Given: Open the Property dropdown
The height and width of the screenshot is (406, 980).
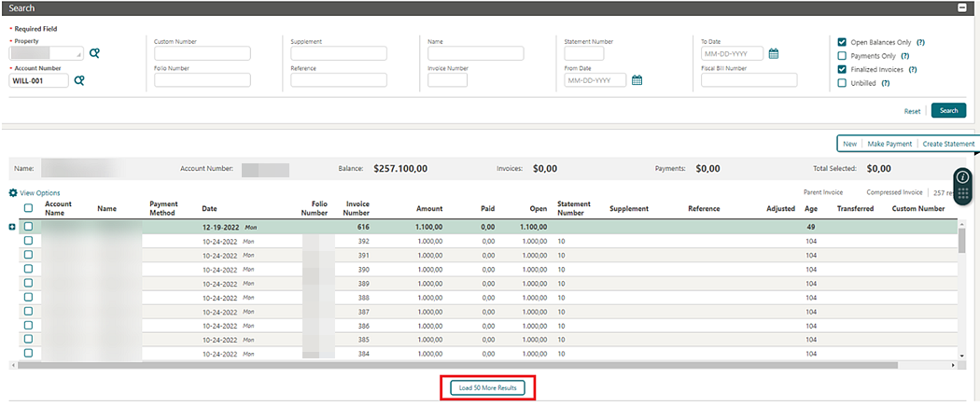Looking at the screenshot, I should click(47, 53).
